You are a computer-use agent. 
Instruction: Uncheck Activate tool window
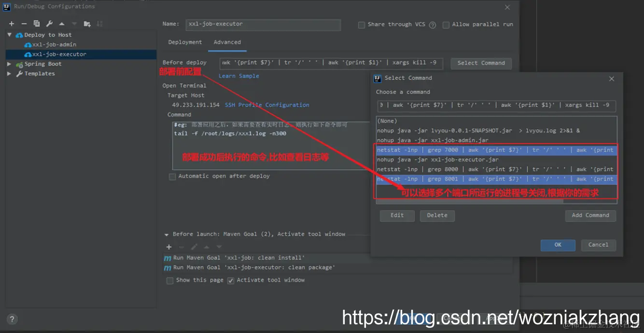(231, 280)
